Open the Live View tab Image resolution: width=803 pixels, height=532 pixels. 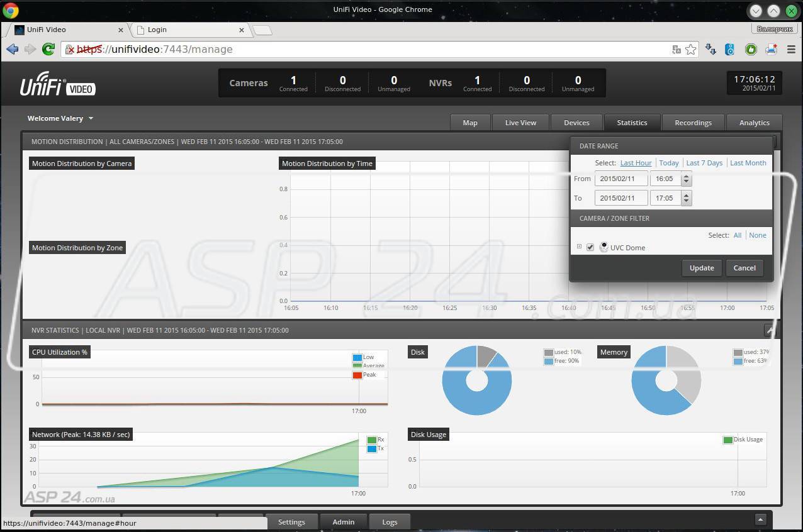(x=520, y=123)
